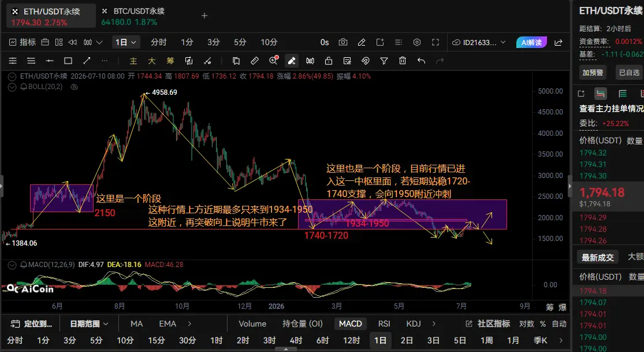Open the ID21633 account dropdown

(479, 42)
